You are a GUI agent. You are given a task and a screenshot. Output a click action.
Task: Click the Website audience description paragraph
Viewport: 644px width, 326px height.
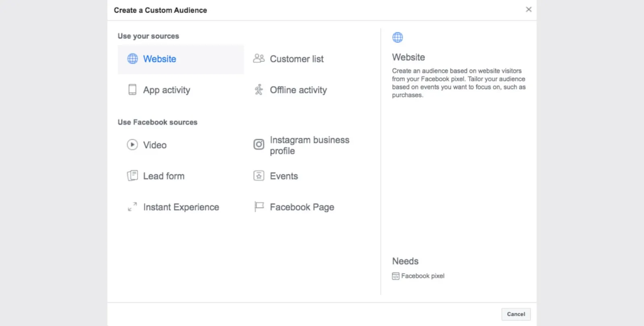pyautogui.click(x=459, y=83)
